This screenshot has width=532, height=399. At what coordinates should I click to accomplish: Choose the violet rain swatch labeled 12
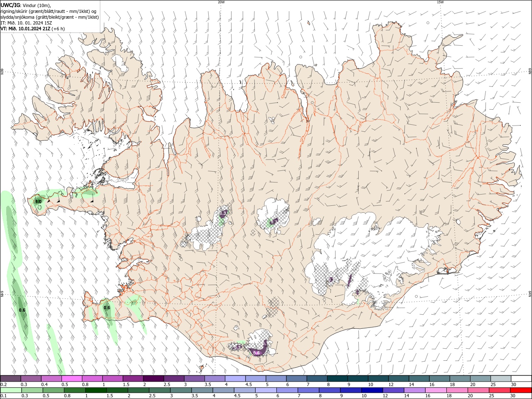pos(394,390)
